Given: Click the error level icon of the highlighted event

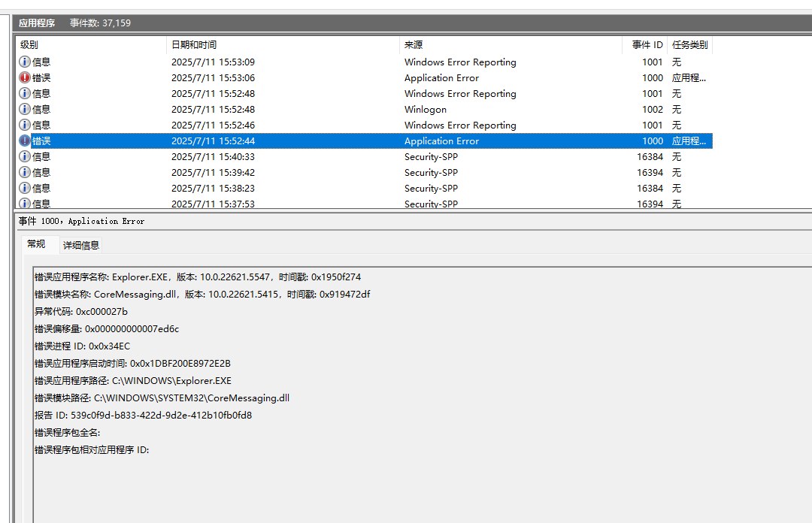Looking at the screenshot, I should pos(26,141).
